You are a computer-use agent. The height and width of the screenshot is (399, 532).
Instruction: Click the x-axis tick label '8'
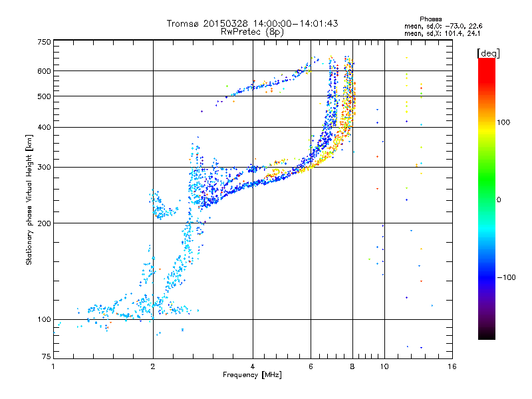pyautogui.click(x=352, y=366)
